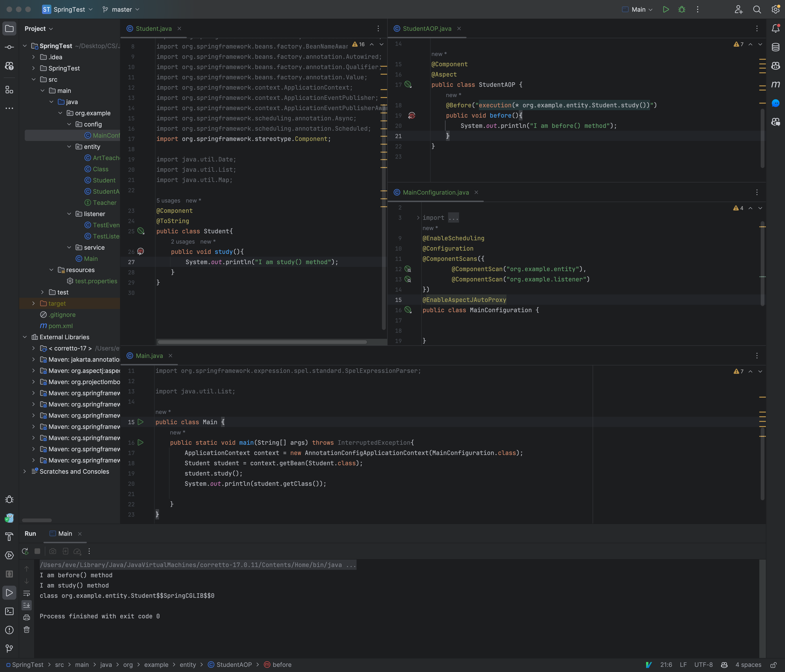Open the Structure tool window
This screenshot has width=785, height=672.
(x=10, y=90)
